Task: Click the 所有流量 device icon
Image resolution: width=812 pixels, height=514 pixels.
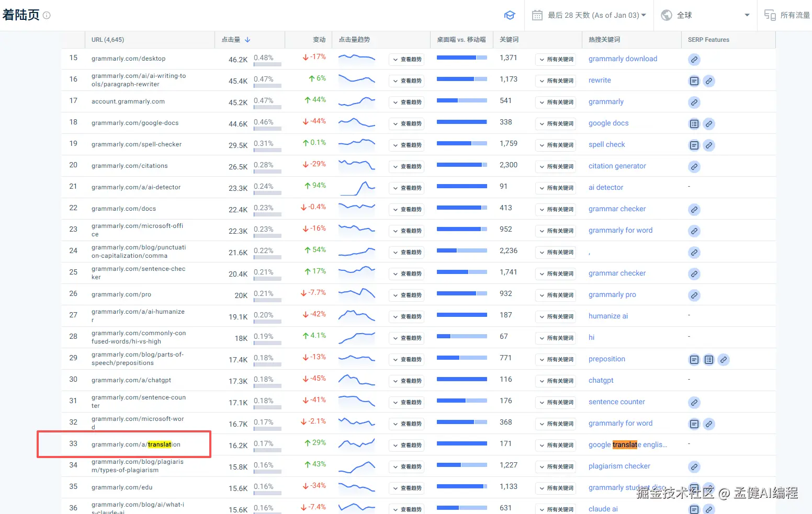Action: tap(770, 15)
